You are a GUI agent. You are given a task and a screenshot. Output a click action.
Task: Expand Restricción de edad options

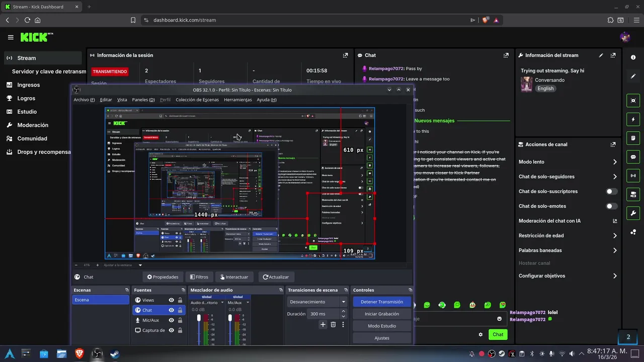tap(615, 235)
